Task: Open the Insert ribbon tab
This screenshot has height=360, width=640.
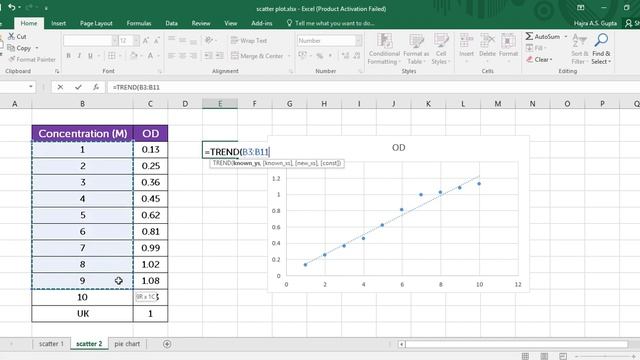Action: (58, 23)
